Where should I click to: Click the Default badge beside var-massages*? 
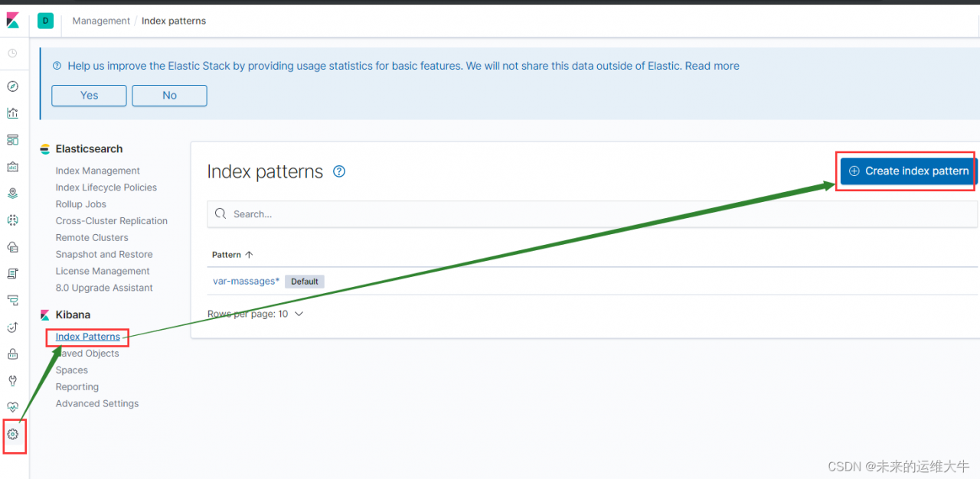(304, 282)
